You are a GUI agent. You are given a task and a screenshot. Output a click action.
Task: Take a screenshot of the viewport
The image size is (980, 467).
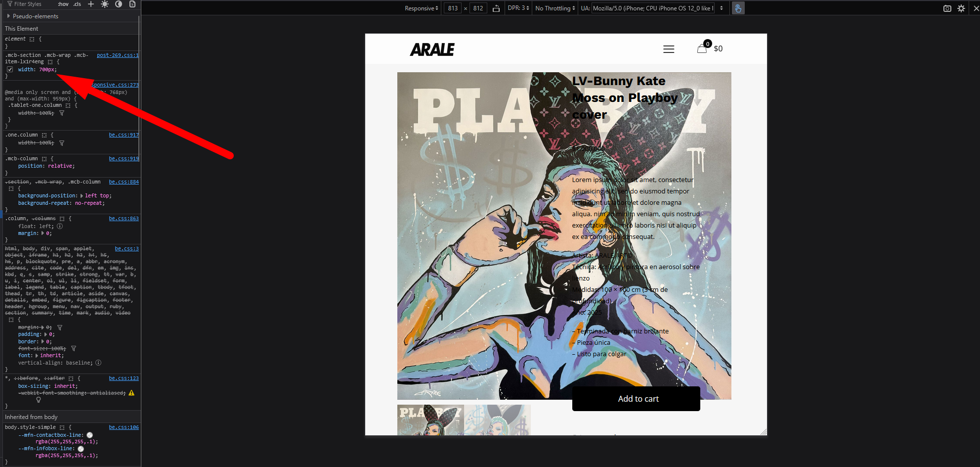click(x=947, y=8)
